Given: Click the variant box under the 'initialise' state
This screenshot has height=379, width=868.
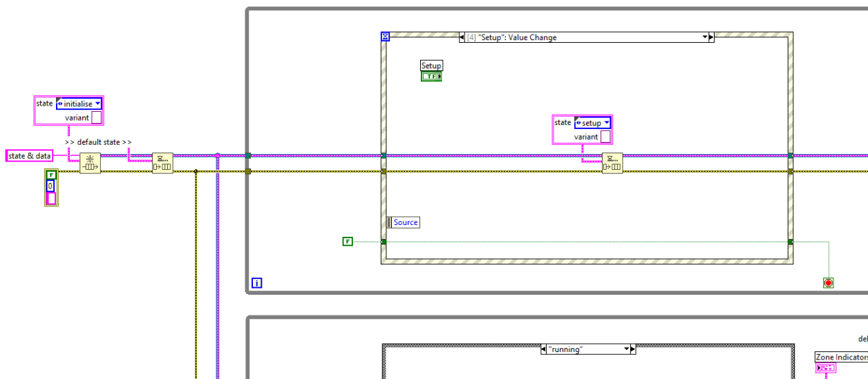Looking at the screenshot, I should point(97,117).
